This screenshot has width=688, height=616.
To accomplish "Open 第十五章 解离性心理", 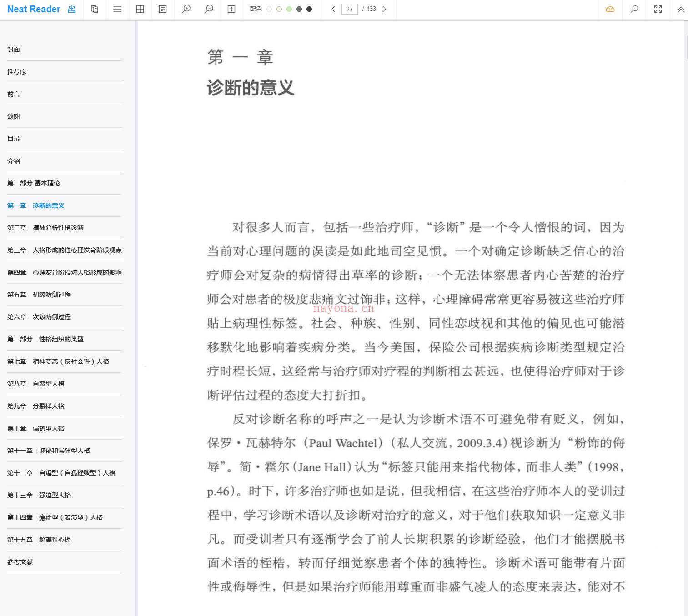I will coord(39,540).
